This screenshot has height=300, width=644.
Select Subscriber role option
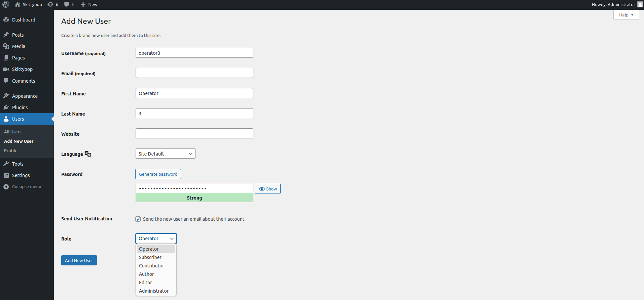[x=156, y=257]
